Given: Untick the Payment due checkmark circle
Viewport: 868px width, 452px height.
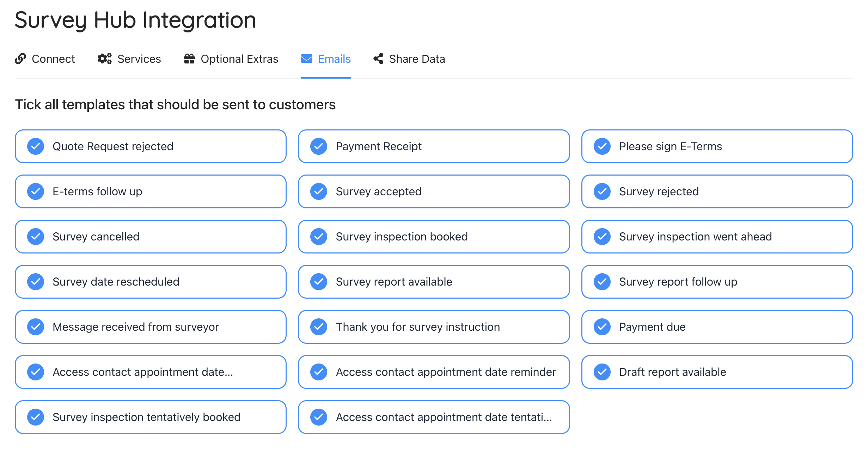Looking at the screenshot, I should (602, 327).
